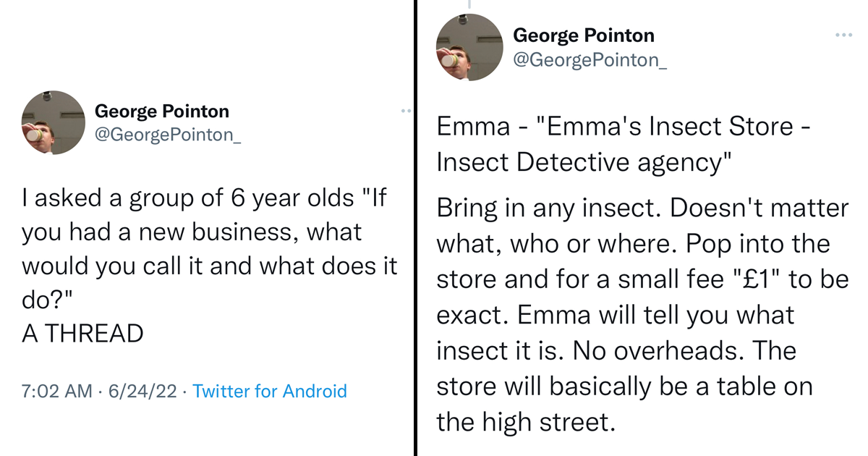The image size is (868, 456).
Task: Click the right tweet's profile avatar
Action: 469,46
